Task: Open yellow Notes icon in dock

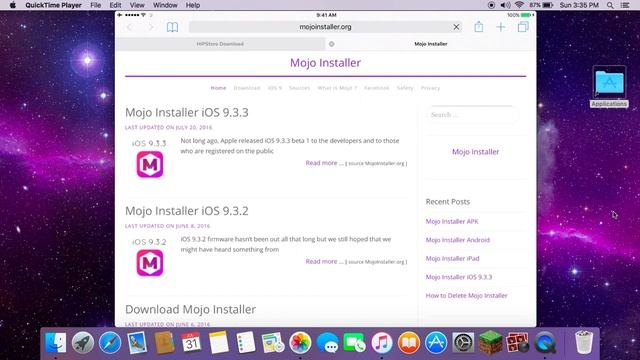Action: (219, 342)
